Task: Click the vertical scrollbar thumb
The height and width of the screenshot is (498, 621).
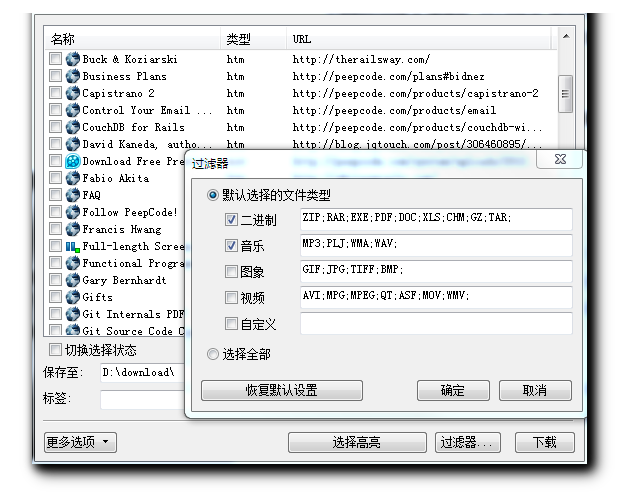Action: pyautogui.click(x=565, y=94)
